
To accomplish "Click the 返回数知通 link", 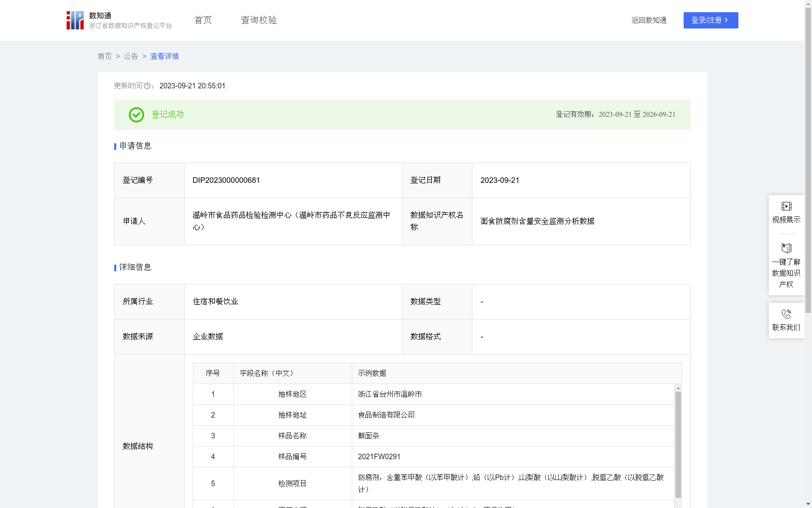I will (x=649, y=20).
